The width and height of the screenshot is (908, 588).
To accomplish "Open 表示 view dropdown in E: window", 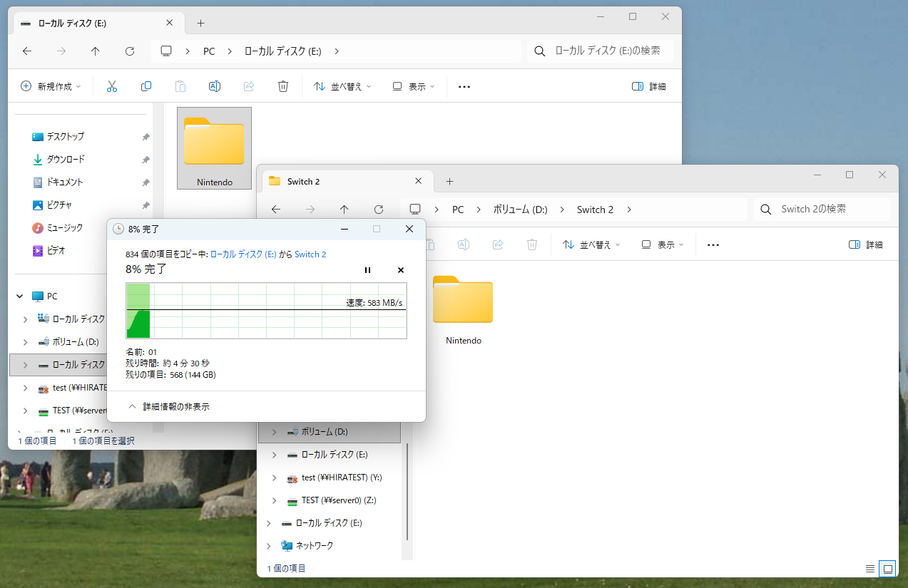I will [x=414, y=86].
